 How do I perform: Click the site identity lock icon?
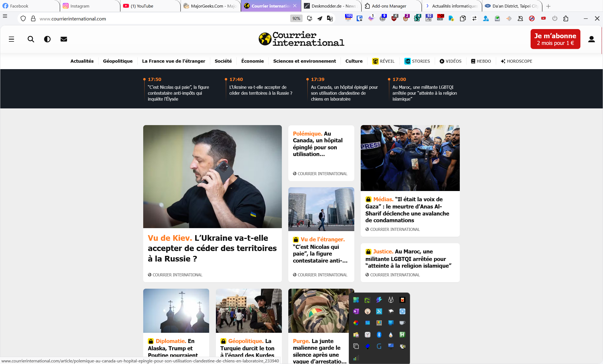[x=33, y=19]
